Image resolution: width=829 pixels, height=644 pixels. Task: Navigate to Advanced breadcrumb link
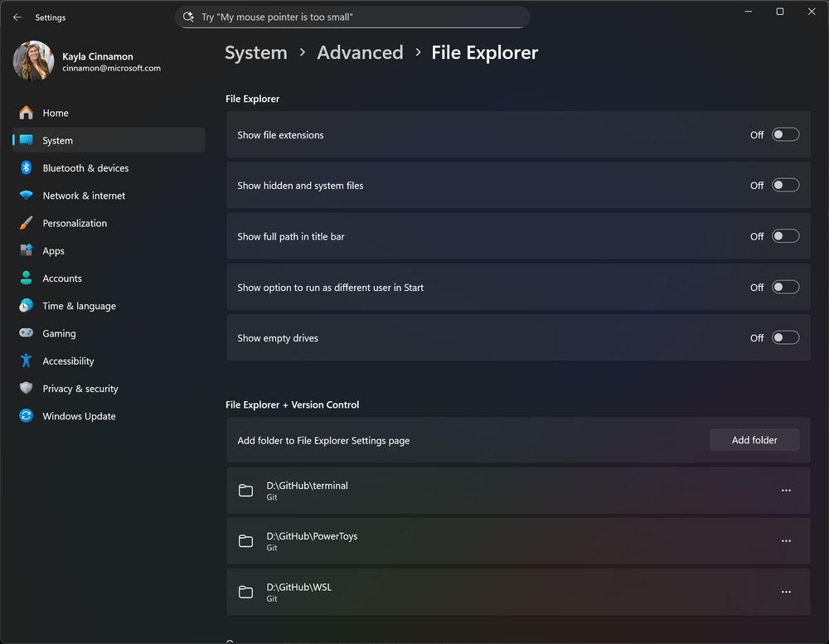360,53
